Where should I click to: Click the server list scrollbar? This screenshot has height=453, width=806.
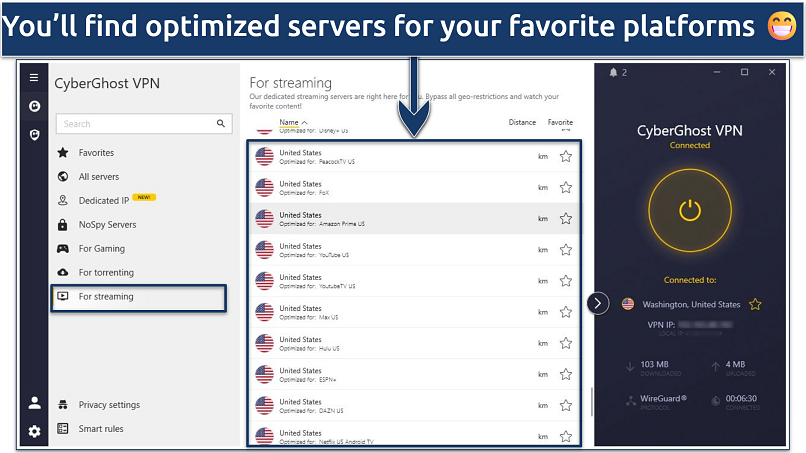592,402
